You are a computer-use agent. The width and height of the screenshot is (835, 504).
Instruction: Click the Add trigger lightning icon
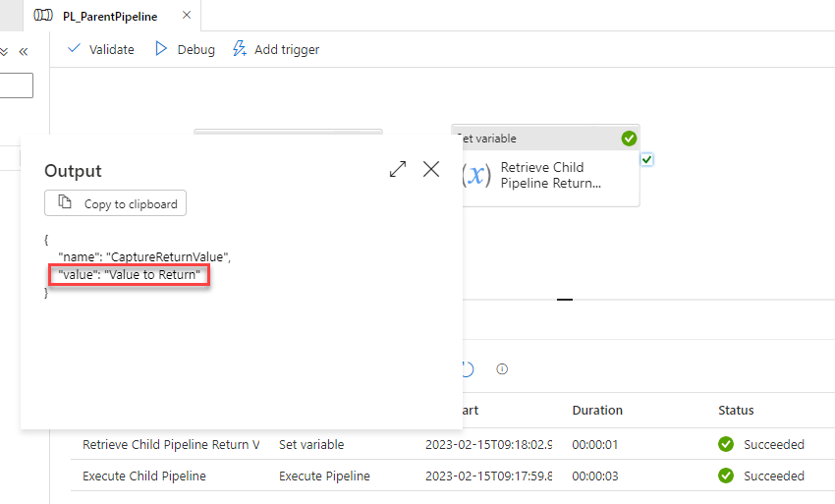240,48
